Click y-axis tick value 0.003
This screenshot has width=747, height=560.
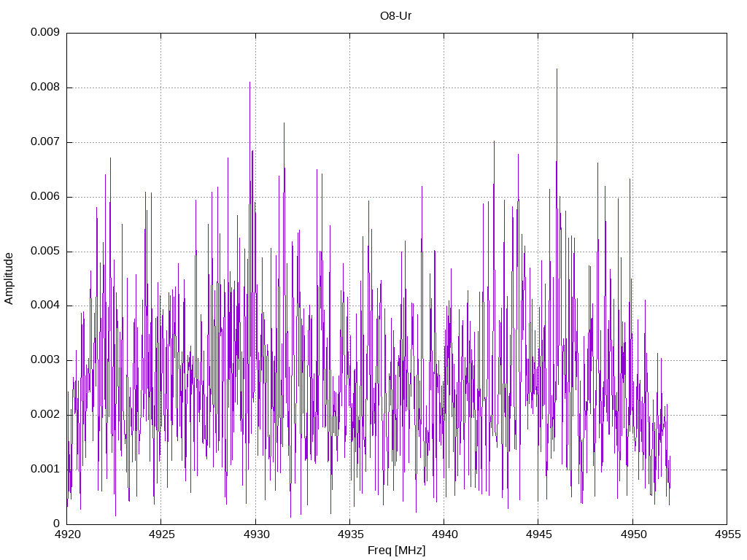tap(45, 360)
